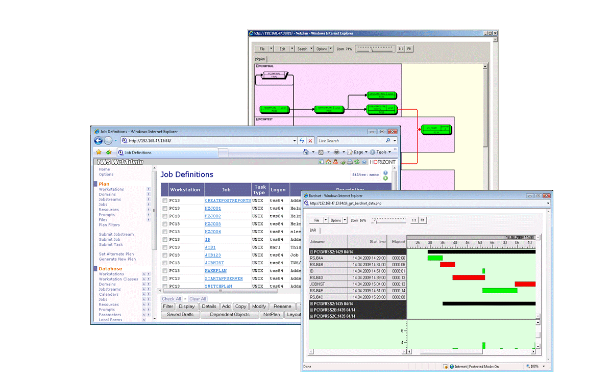The width and height of the screenshot is (609, 391).
Task: Click the printer icon in browser command bar
Action: [x=336, y=152]
